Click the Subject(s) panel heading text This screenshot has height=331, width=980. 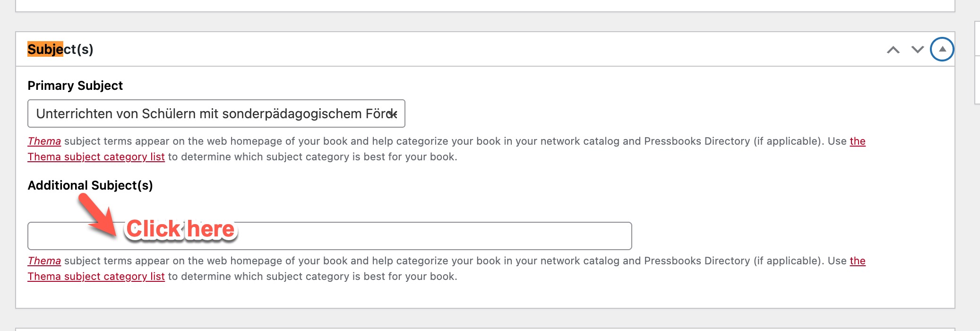60,49
